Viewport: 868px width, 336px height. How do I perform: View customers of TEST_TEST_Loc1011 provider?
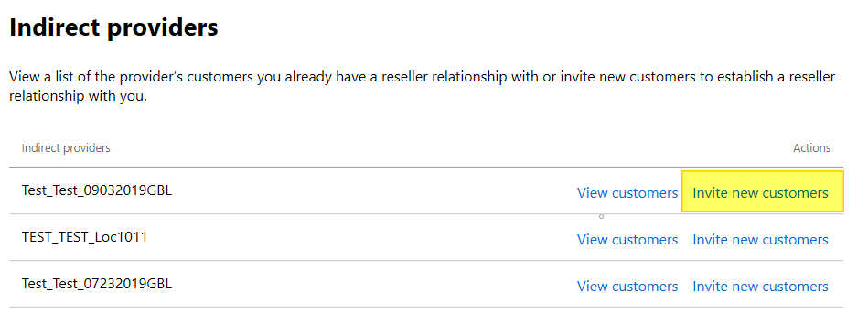[627, 240]
